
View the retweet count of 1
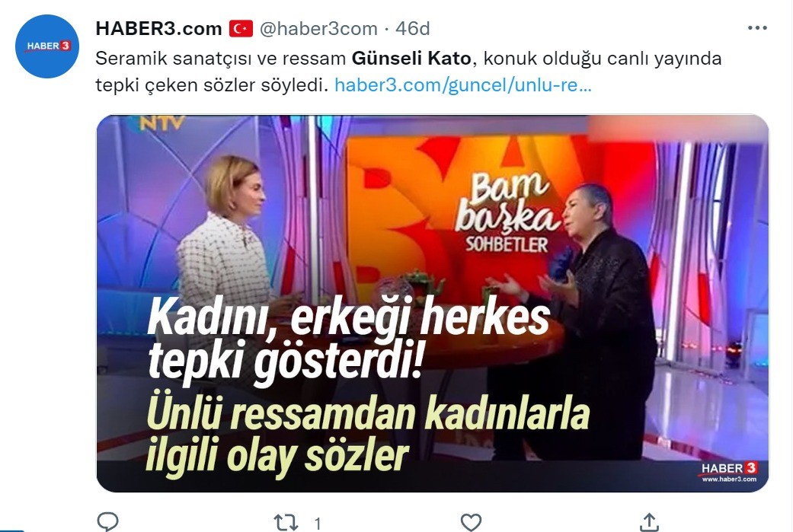point(318,524)
